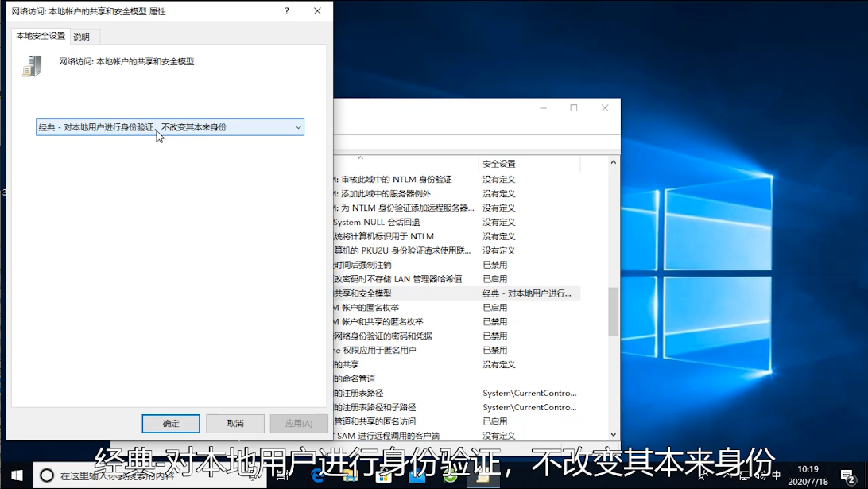The height and width of the screenshot is (489, 868).
Task: Click the sort arrow above the policy column
Action: pyautogui.click(x=360, y=158)
